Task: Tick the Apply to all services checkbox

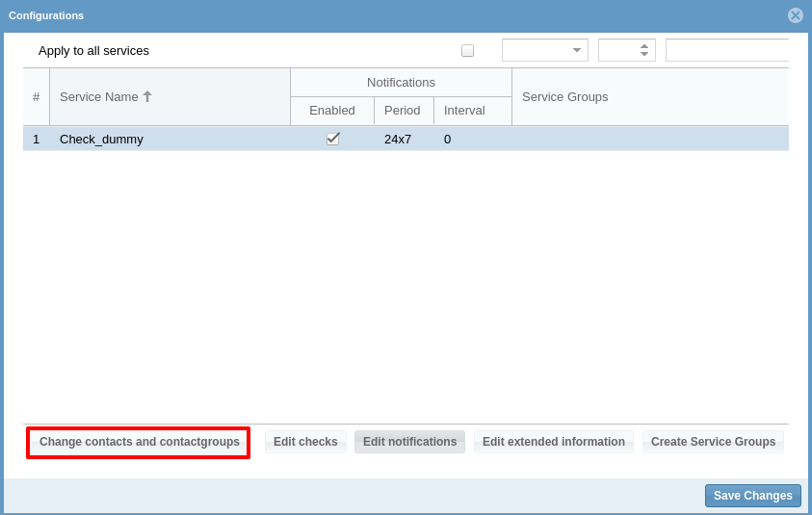Action: tap(467, 50)
